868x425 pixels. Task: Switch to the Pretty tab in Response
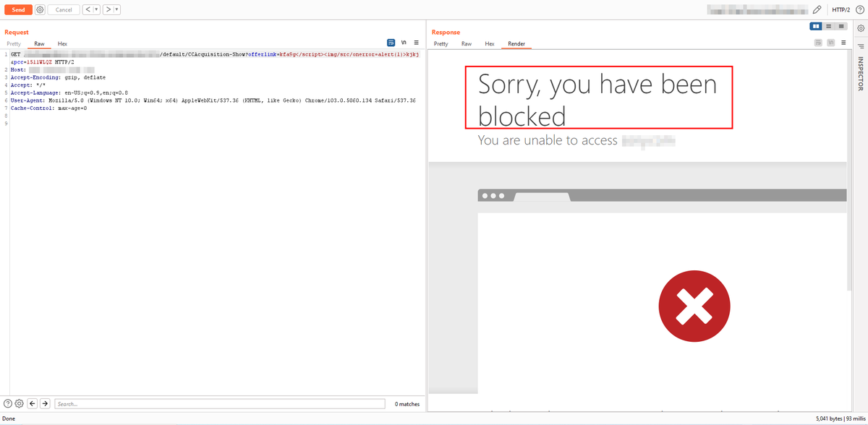point(441,43)
